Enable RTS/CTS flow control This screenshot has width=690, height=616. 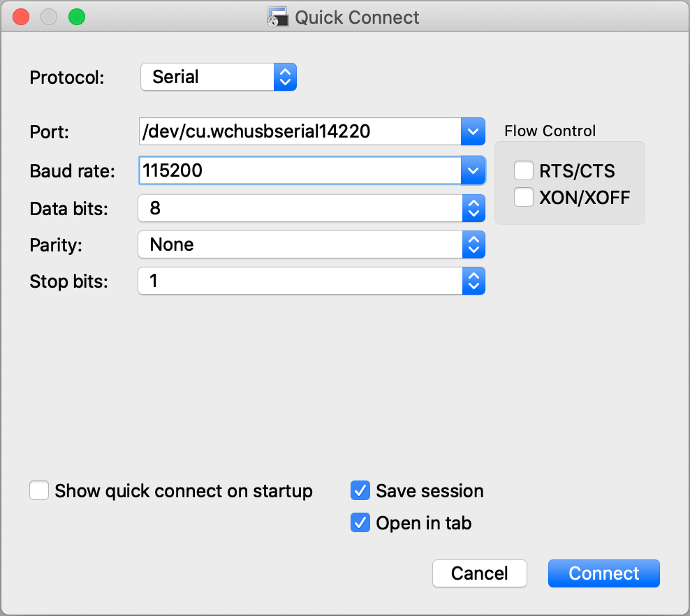[x=524, y=170]
